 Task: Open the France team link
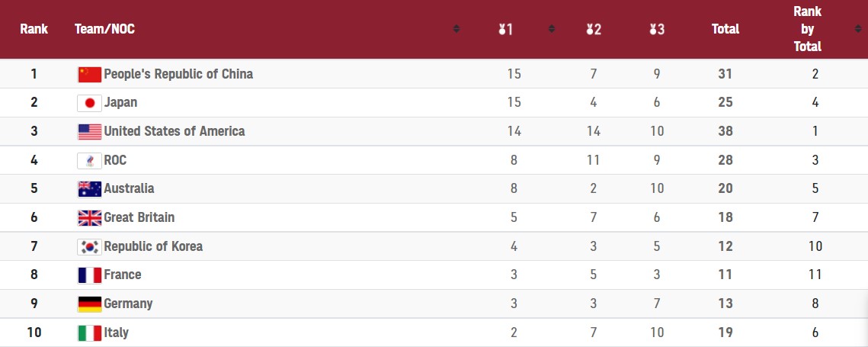click(x=122, y=275)
